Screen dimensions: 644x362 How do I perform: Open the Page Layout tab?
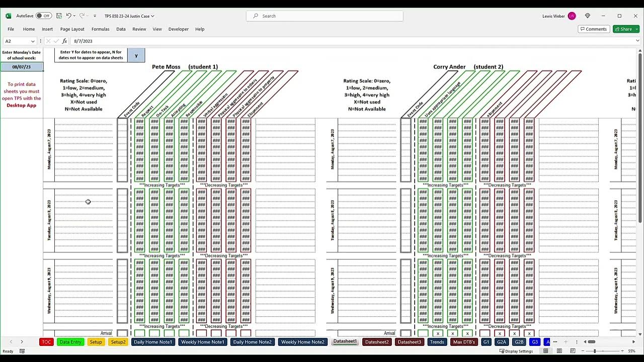72,29
